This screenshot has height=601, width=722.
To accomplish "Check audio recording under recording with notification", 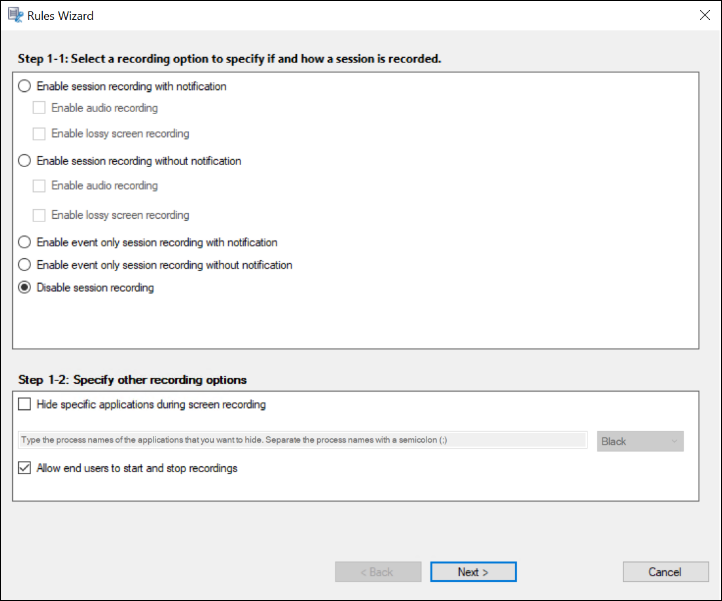I will 40,108.
